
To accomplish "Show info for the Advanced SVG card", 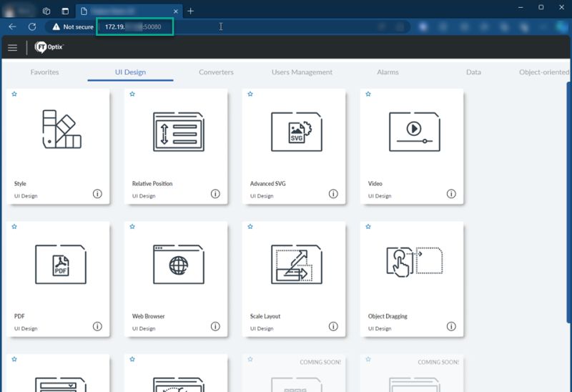I will (333, 194).
